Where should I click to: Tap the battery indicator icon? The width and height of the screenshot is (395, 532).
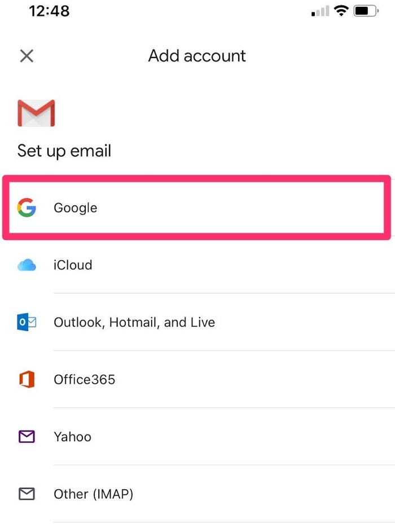click(x=366, y=11)
